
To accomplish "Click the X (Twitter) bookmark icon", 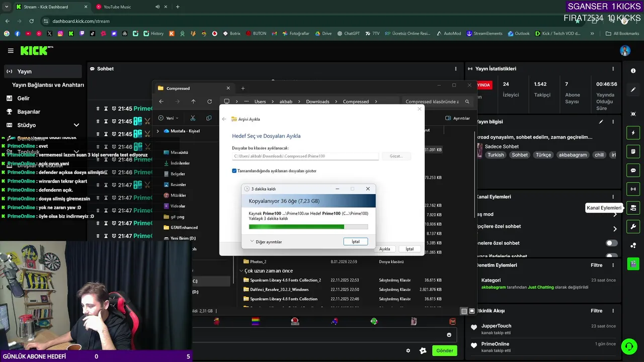I will coord(49,34).
